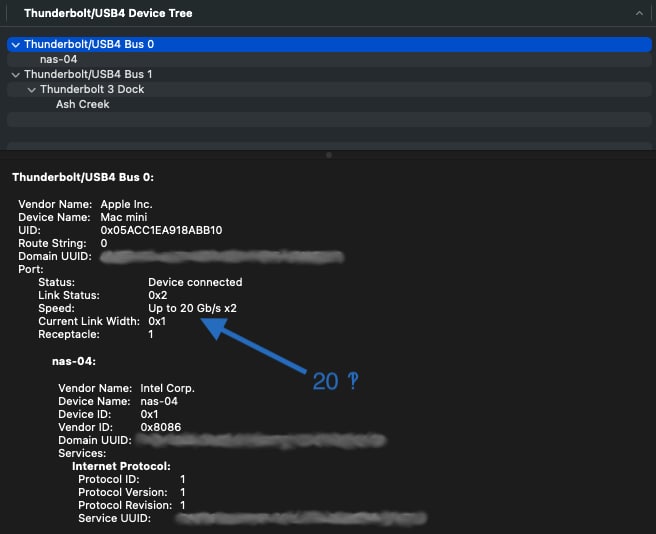Click the Services: label
656x534 pixels.
click(x=82, y=453)
